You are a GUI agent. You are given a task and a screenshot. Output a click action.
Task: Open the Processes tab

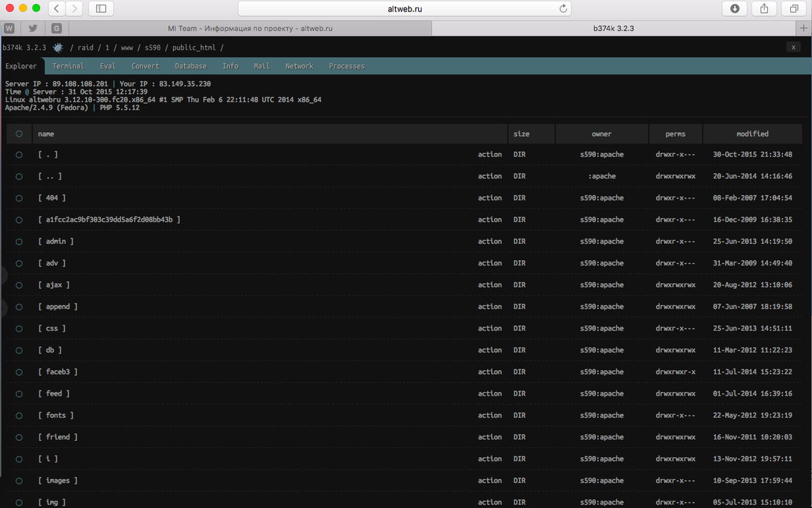tap(346, 66)
